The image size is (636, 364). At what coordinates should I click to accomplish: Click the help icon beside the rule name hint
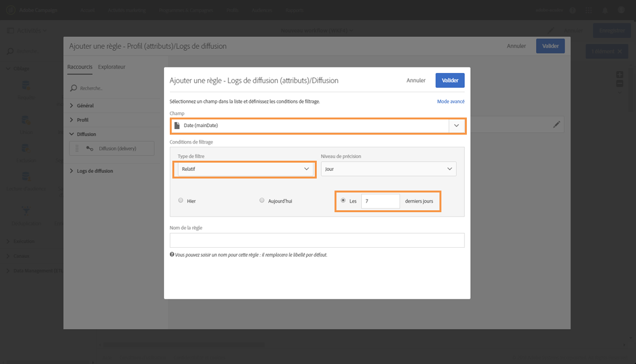172,255
